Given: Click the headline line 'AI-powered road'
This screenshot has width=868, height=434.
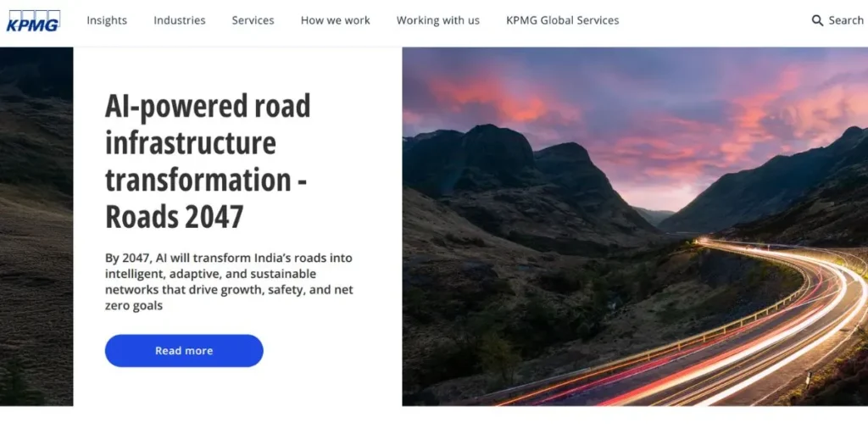Looking at the screenshot, I should (x=208, y=106).
